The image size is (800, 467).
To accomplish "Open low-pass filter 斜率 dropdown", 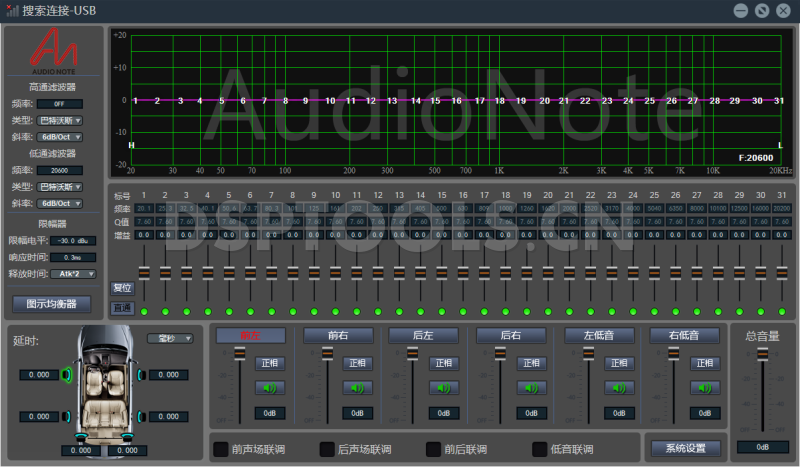I will coord(60,203).
